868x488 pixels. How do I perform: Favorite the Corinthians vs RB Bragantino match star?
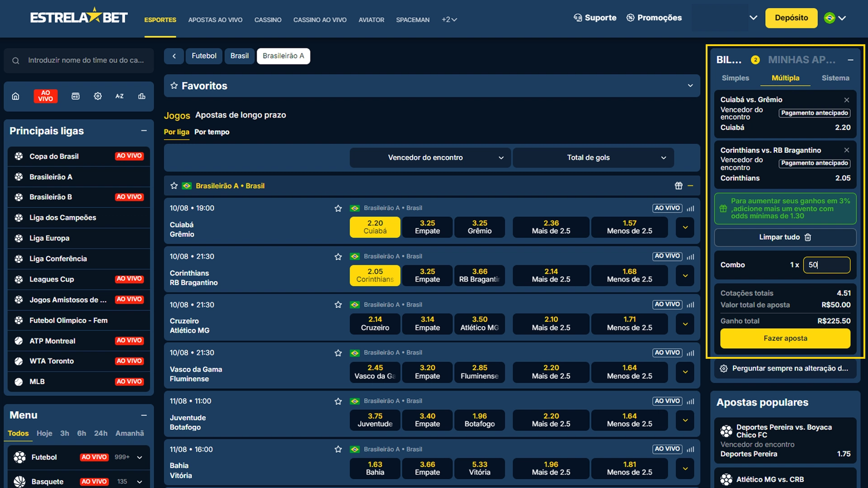(338, 257)
